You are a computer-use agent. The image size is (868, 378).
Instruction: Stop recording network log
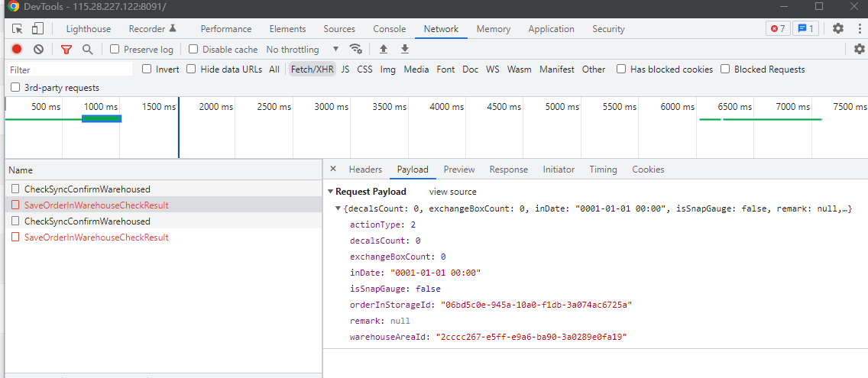tap(17, 50)
